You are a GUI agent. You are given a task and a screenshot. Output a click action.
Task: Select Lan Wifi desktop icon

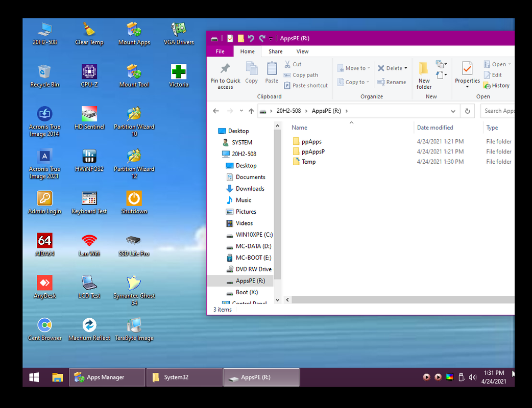[89, 244]
